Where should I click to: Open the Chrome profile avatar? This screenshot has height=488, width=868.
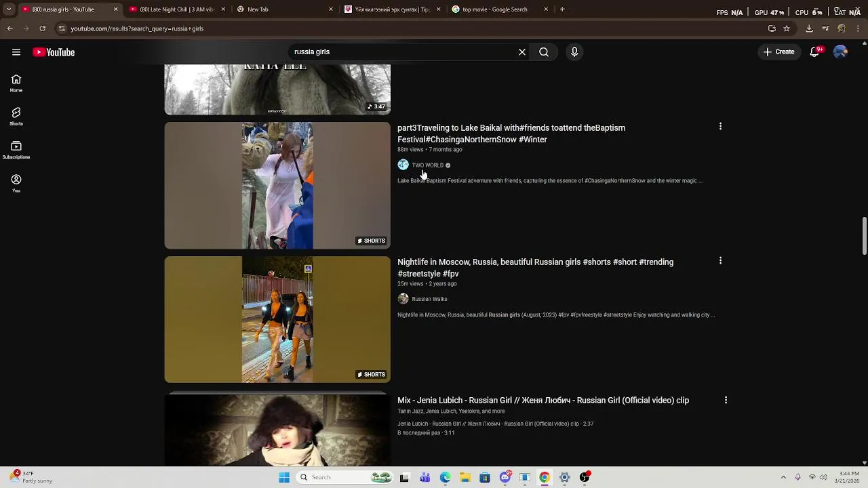pos(842,28)
